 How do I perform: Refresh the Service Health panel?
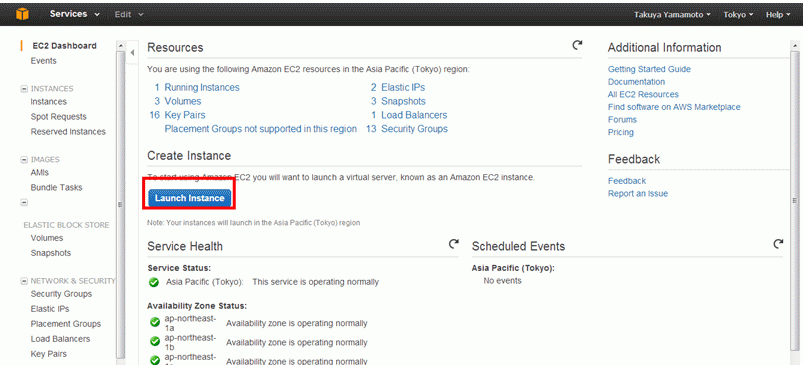[454, 244]
